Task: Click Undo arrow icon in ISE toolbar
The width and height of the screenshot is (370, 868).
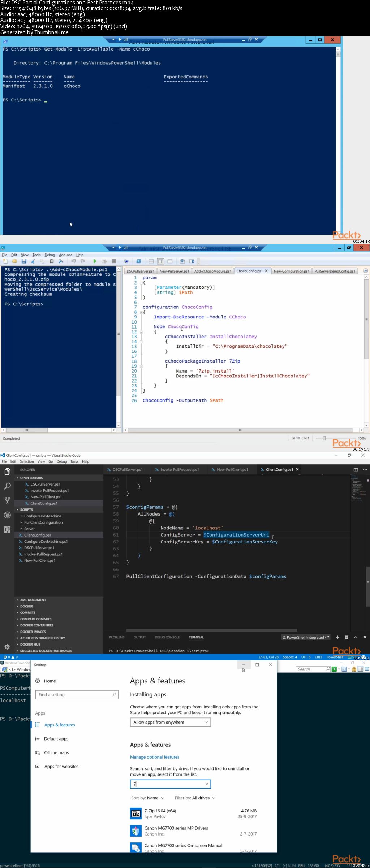Action: tap(73, 261)
